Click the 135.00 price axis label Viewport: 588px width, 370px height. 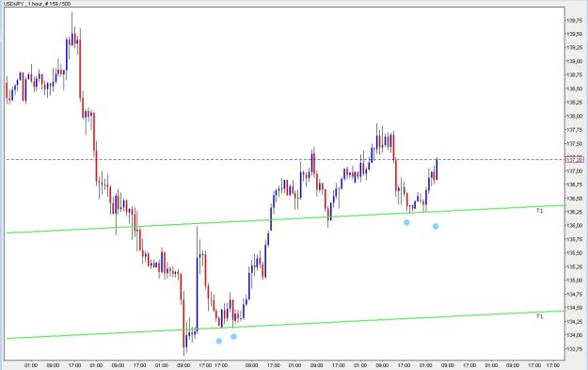[x=575, y=281]
